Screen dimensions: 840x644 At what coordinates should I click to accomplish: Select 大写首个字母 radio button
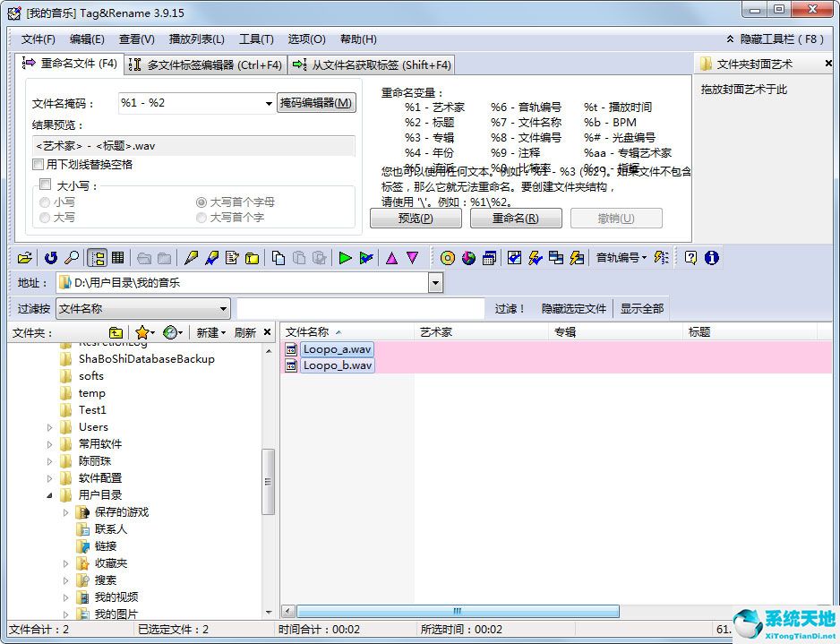pyautogui.click(x=201, y=202)
